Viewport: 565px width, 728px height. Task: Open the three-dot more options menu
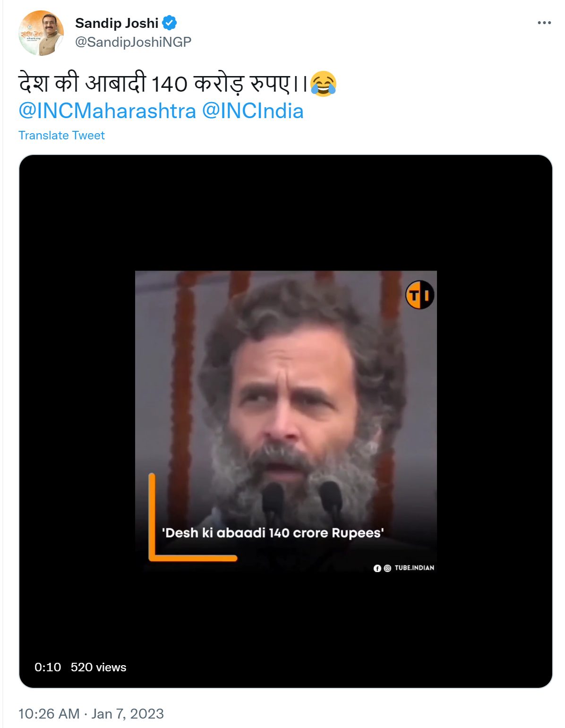[x=544, y=23]
